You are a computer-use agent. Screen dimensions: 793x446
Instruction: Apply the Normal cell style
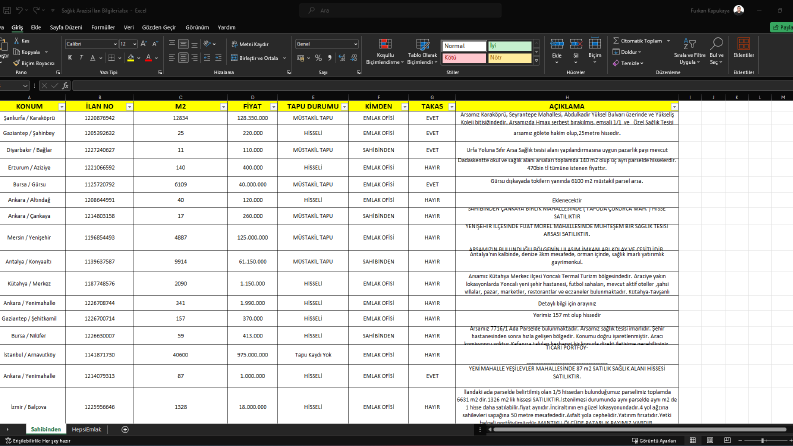[464, 46]
